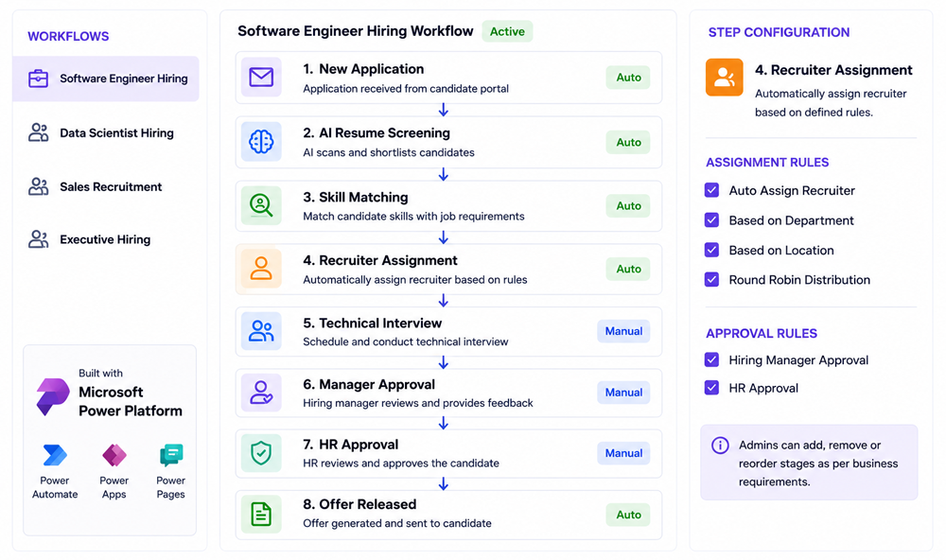Select the 1. New Application step title

363,69
